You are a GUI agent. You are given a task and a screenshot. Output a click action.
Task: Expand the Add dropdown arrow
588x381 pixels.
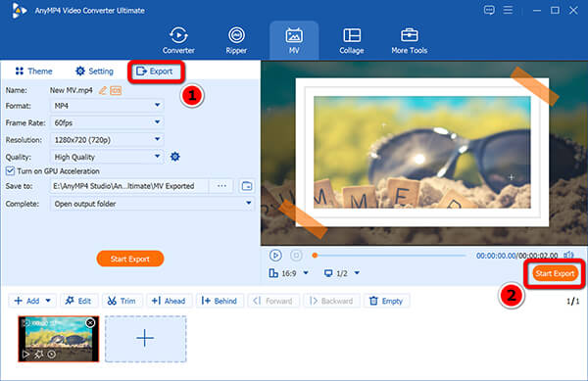click(x=48, y=301)
